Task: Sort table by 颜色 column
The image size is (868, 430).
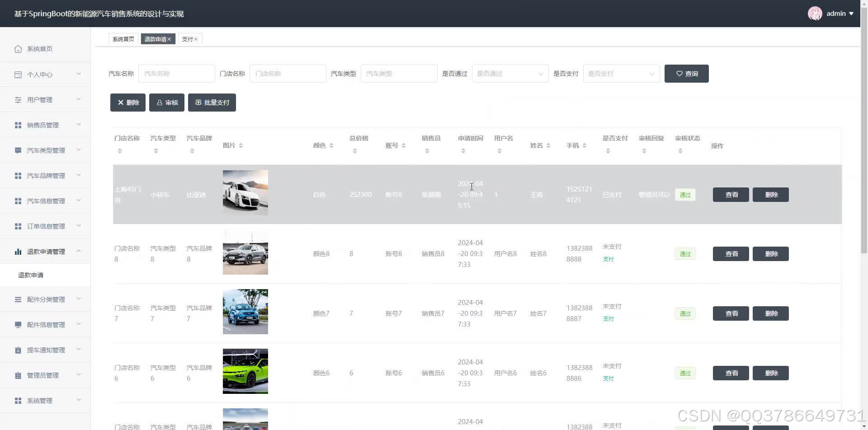Action: (331, 145)
